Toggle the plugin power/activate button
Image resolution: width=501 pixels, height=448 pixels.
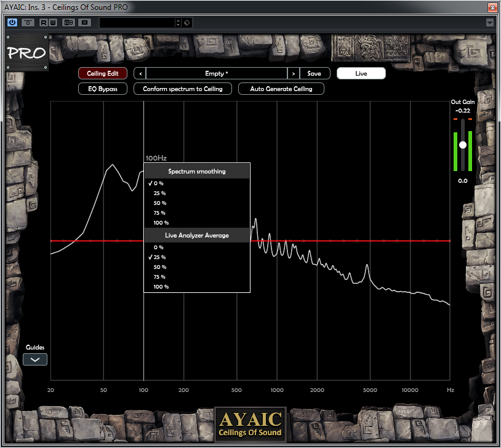12,23
